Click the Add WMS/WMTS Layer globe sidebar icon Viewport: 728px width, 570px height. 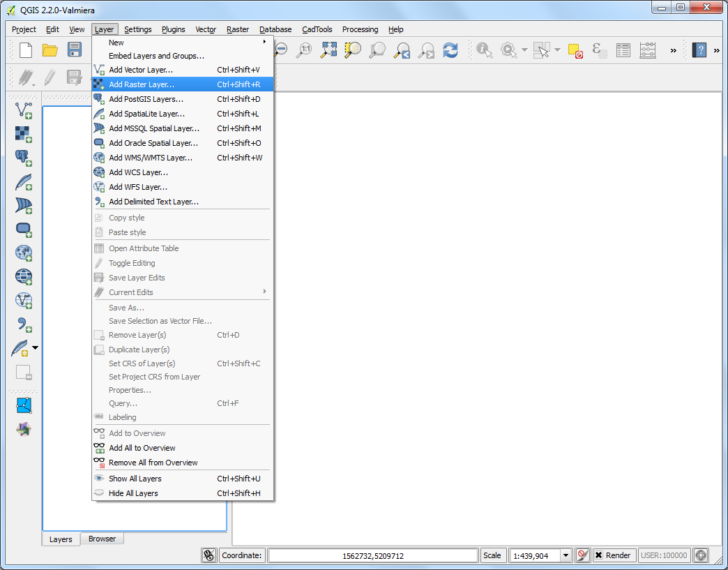coord(23,253)
